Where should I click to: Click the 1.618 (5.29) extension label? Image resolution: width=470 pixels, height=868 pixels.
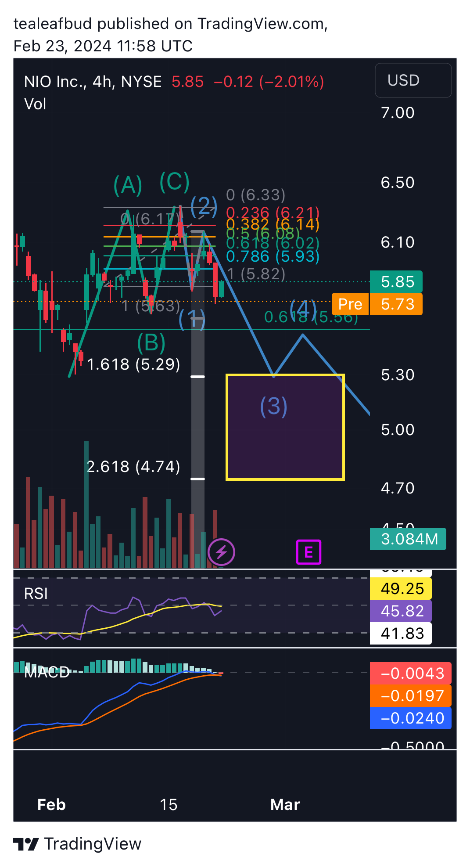click(133, 364)
